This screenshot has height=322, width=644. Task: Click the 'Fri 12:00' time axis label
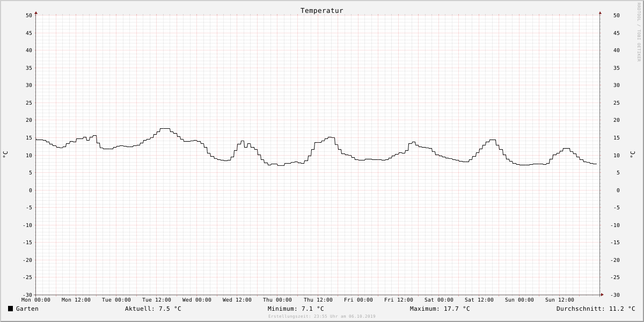(399, 300)
